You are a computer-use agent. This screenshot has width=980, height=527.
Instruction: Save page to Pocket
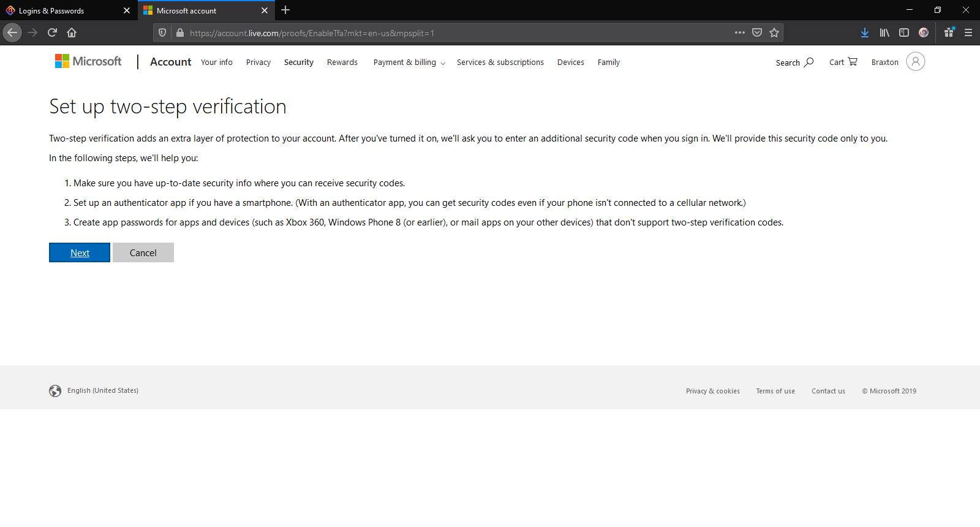pyautogui.click(x=757, y=32)
